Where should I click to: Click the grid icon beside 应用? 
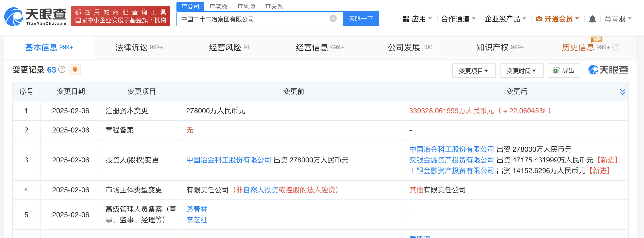click(406, 19)
